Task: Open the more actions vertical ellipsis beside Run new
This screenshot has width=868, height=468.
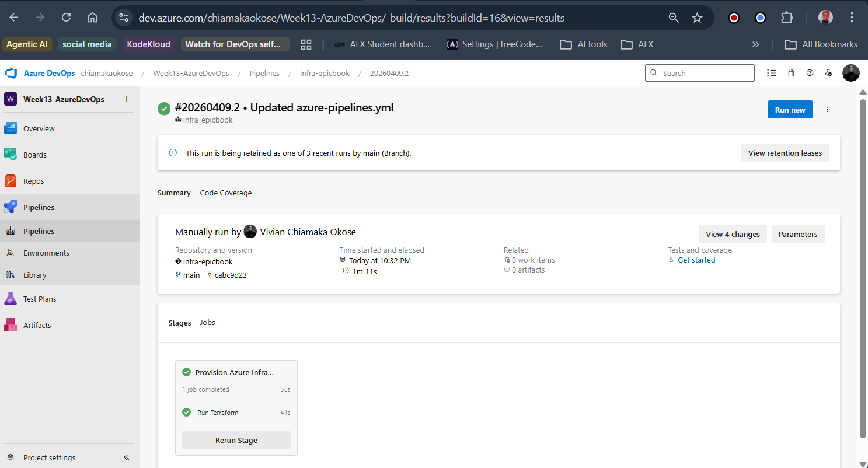Action: point(827,110)
